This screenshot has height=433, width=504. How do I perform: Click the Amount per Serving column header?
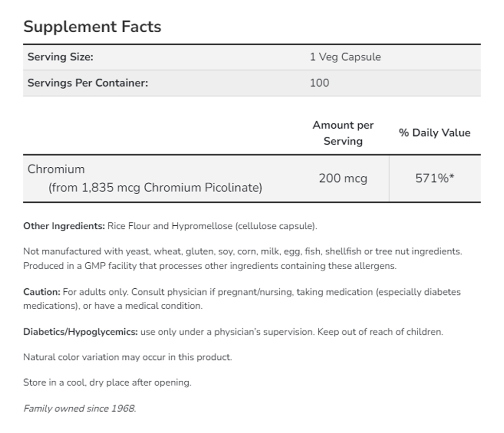click(x=343, y=133)
